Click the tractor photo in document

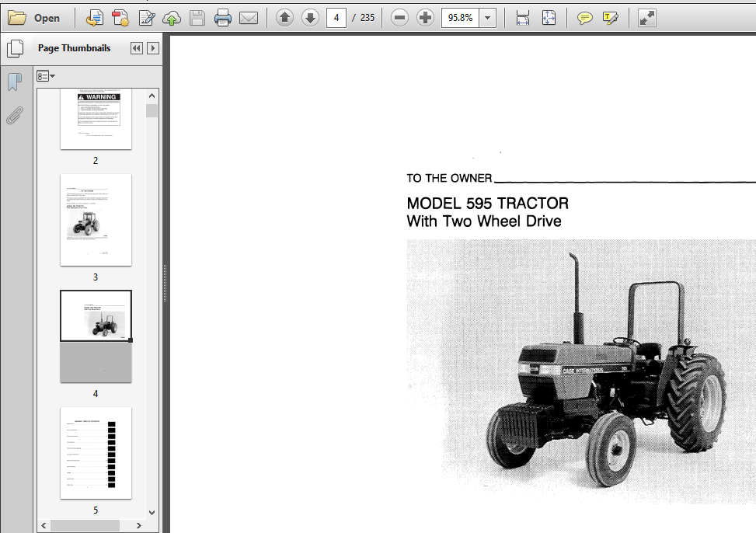(581, 371)
